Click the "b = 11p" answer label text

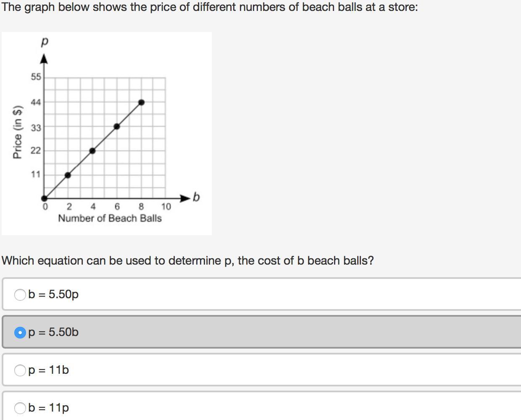[49, 407]
